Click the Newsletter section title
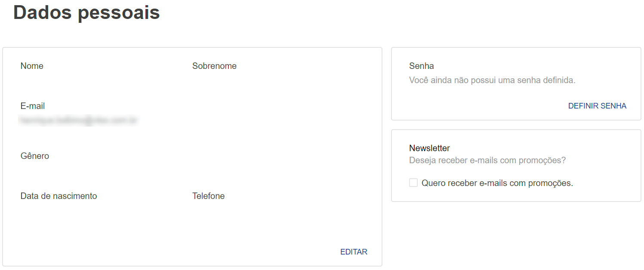The image size is (644, 270). [x=429, y=148]
